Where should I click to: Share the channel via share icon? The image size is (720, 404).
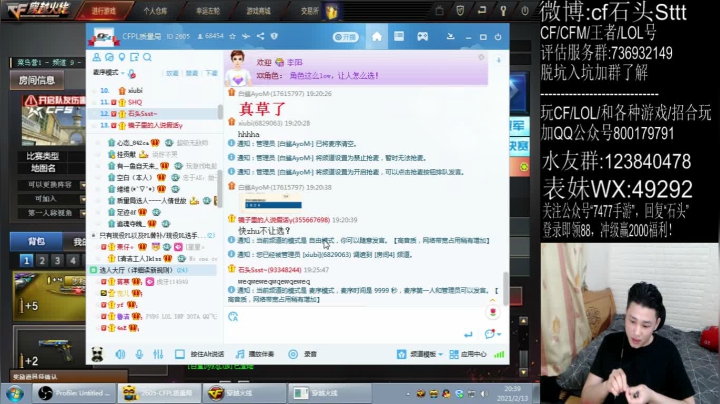pos(260,36)
